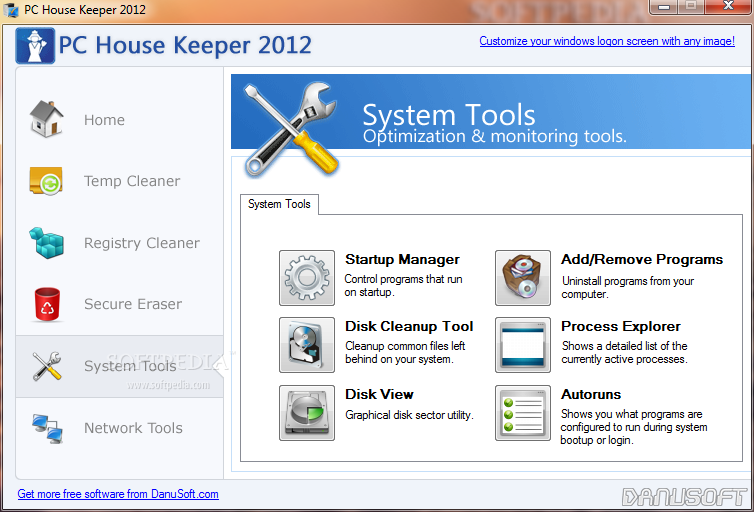Open the customize windows logon screen link
The image size is (754, 512).
coord(607,41)
